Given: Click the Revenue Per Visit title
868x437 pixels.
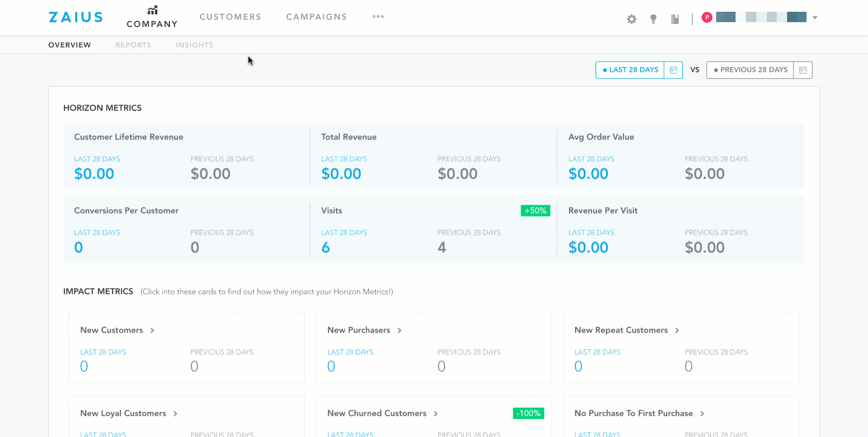Looking at the screenshot, I should [x=603, y=211].
